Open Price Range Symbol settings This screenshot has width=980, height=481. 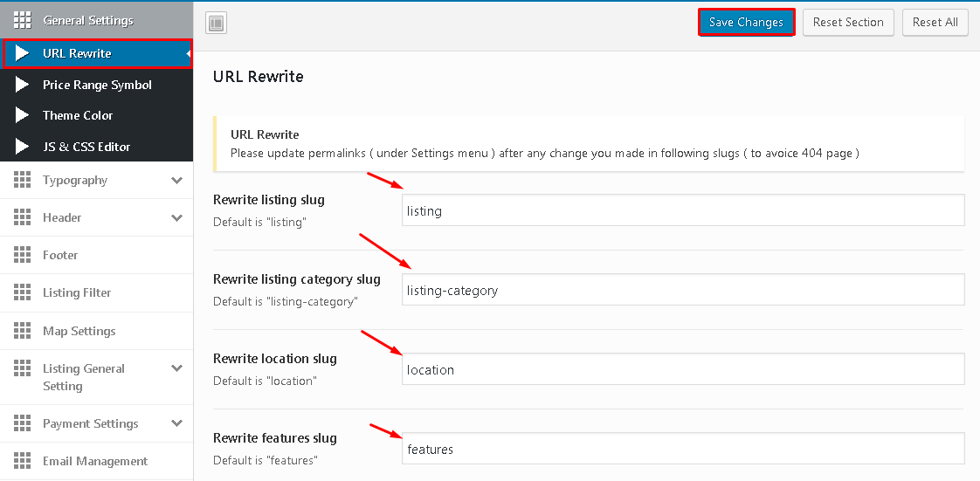click(x=97, y=85)
